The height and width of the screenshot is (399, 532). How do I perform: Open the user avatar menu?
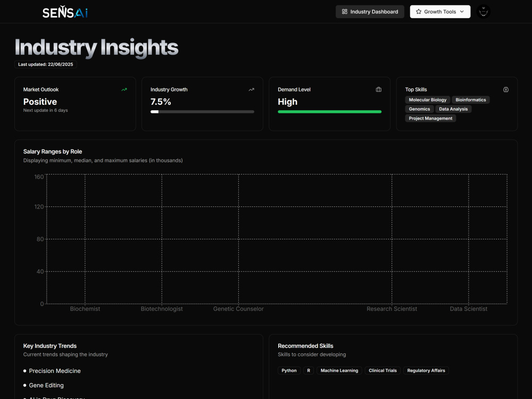tap(483, 12)
